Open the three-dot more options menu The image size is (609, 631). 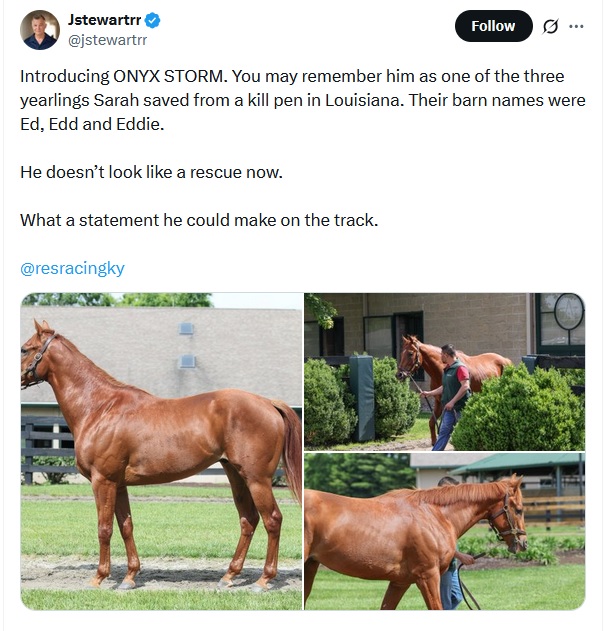point(576,26)
